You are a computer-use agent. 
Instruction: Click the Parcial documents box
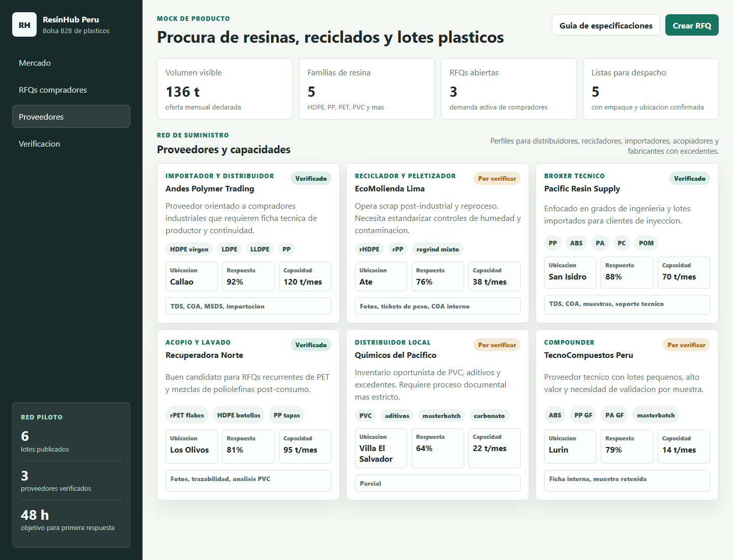click(438, 483)
